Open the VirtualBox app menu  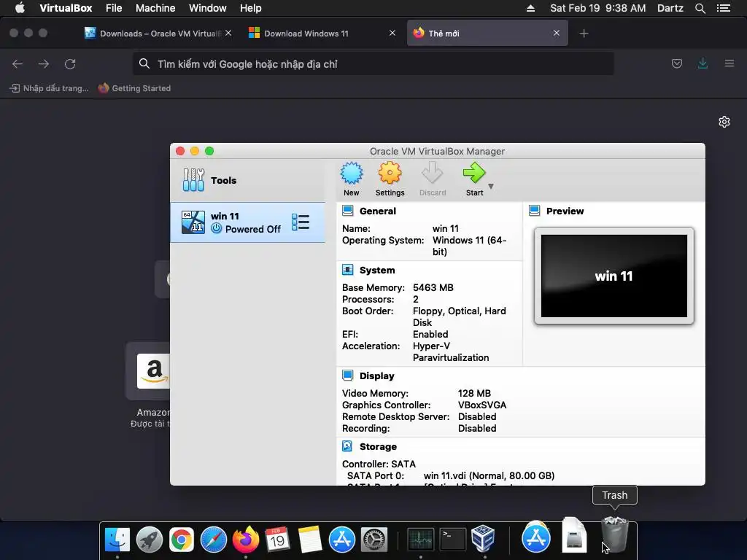coord(66,8)
